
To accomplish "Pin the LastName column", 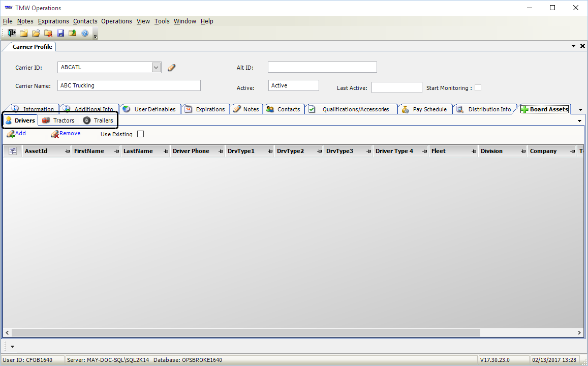I will tap(166, 151).
